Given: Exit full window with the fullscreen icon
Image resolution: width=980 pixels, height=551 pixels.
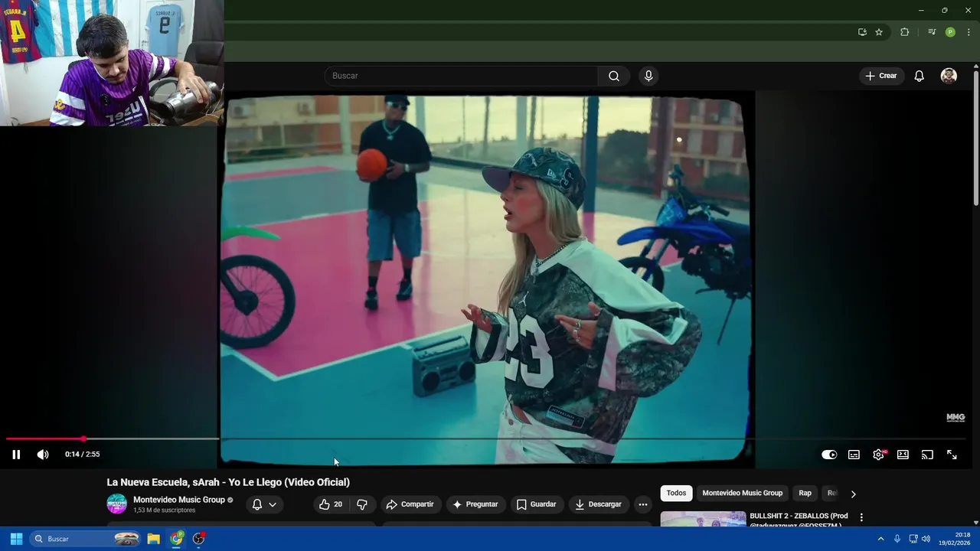Looking at the screenshot, I should [952, 455].
